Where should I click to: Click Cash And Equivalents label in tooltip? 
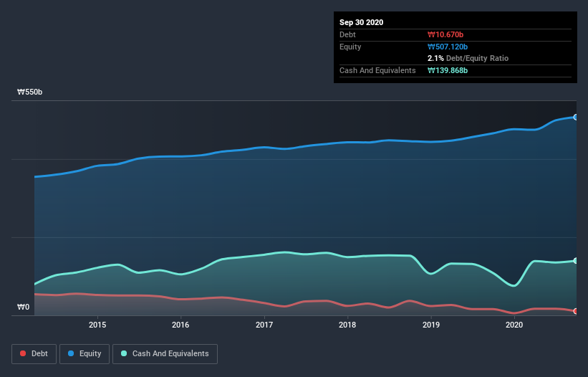pos(377,70)
